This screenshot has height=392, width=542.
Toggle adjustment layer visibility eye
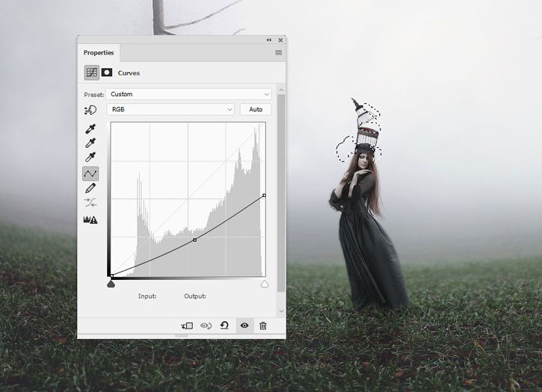[244, 326]
